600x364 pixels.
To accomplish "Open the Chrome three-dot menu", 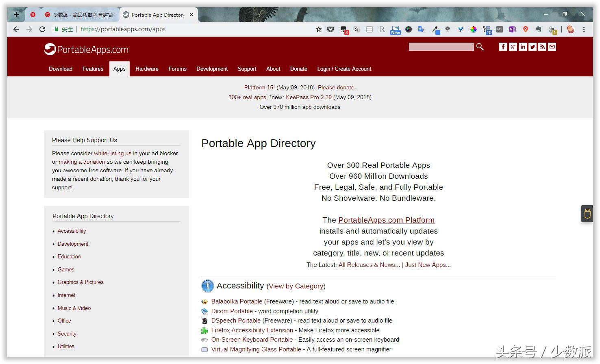I will (584, 29).
